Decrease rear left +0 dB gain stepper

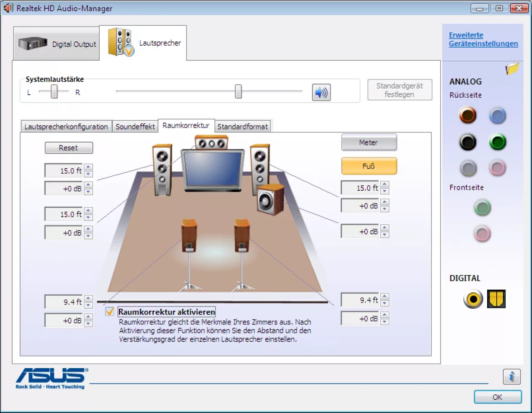point(88,324)
